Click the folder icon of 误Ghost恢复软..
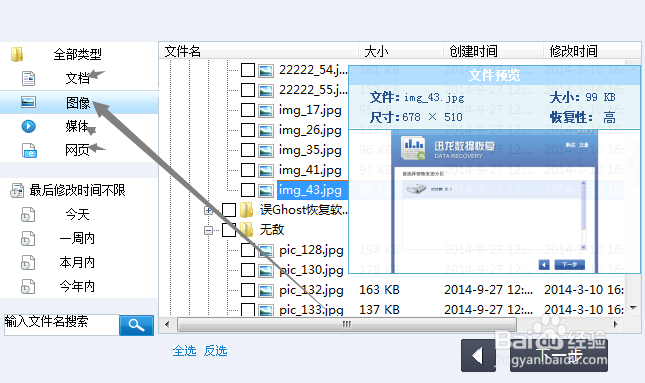 click(246, 210)
